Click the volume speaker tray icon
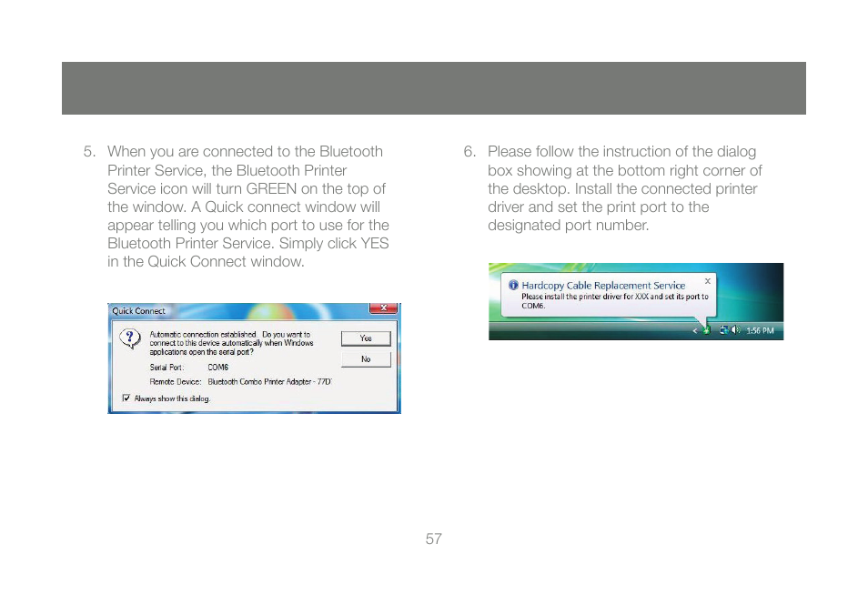The width and height of the screenshot is (868, 605). (735, 330)
